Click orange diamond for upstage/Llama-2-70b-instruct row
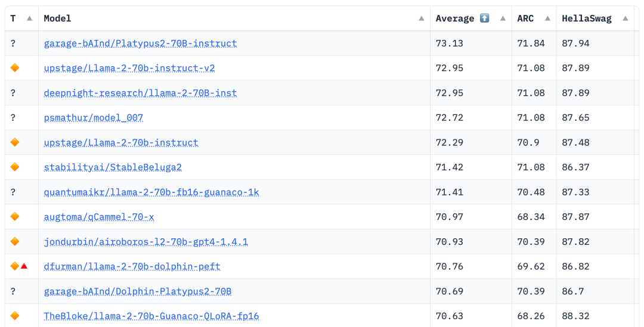This screenshot has width=644, height=327. click(x=15, y=142)
